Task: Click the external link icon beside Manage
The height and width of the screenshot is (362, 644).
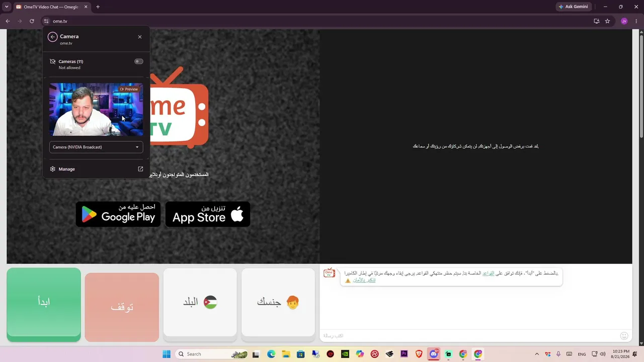Action: click(140, 169)
